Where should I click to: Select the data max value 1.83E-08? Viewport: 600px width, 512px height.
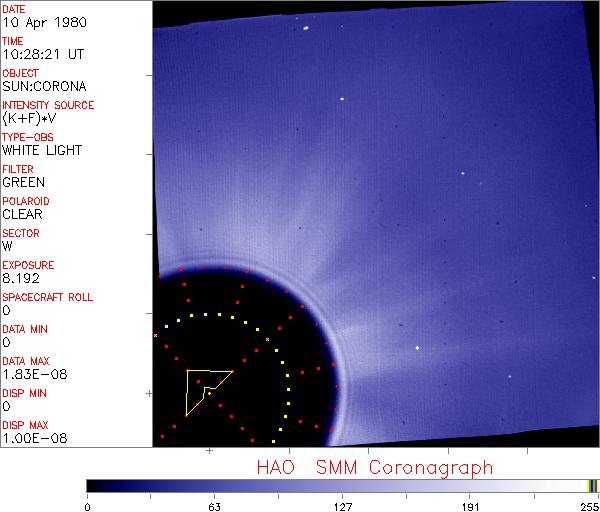click(x=30, y=374)
